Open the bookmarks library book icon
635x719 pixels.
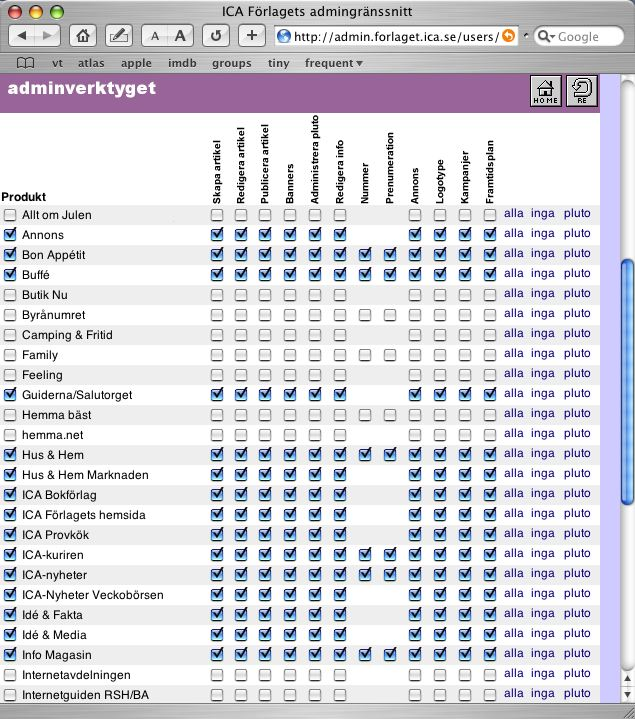25,63
